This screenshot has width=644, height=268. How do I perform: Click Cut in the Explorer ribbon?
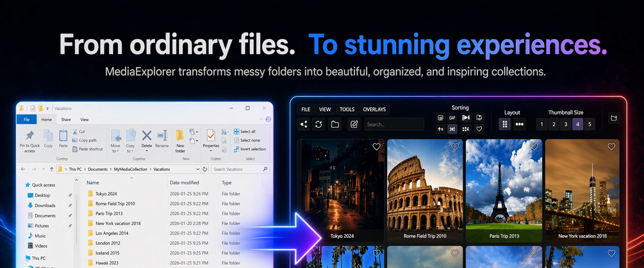pos(79,132)
